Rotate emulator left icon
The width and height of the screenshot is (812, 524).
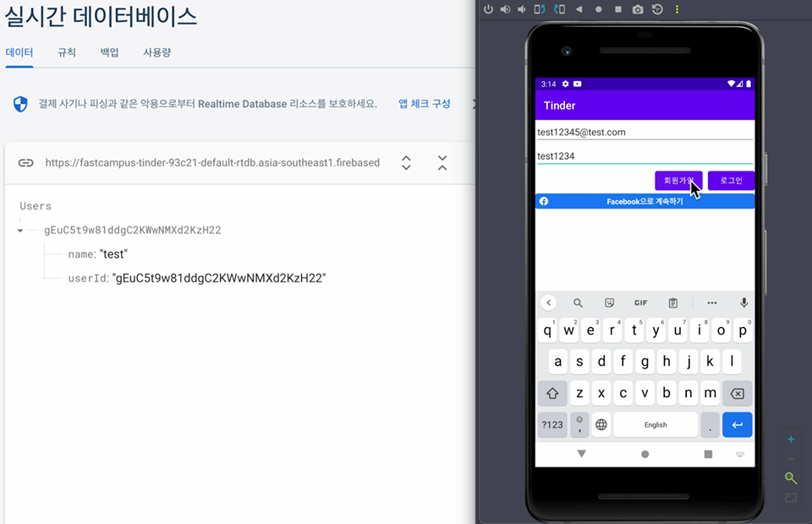pyautogui.click(x=540, y=9)
